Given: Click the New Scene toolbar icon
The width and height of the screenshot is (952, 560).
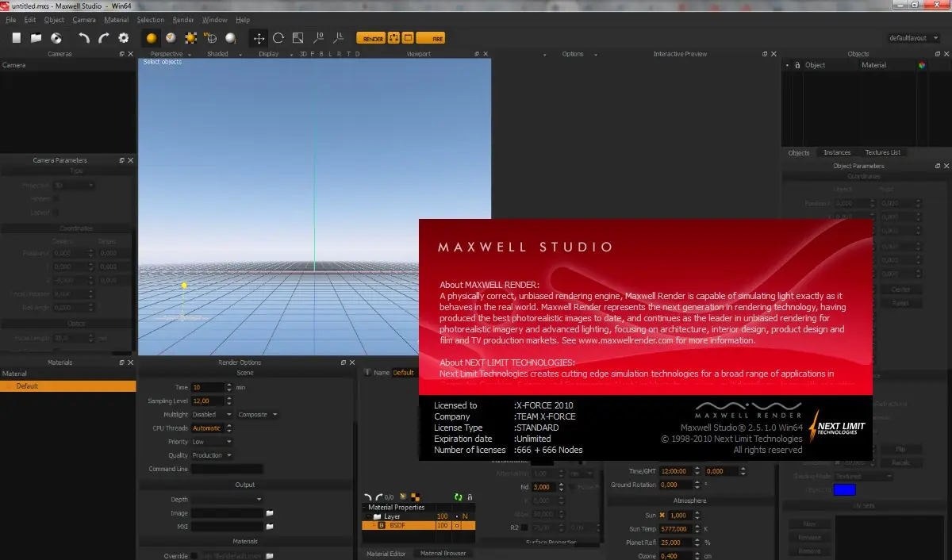Looking at the screenshot, I should click(17, 37).
